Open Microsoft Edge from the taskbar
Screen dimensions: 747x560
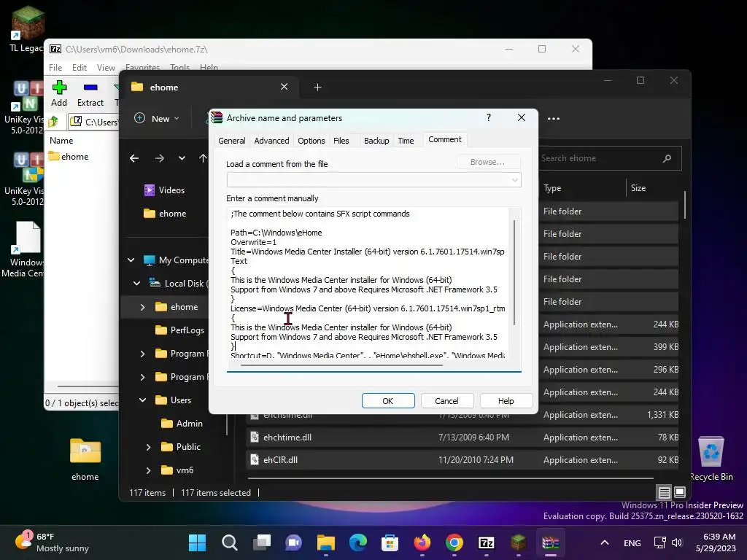point(357,542)
